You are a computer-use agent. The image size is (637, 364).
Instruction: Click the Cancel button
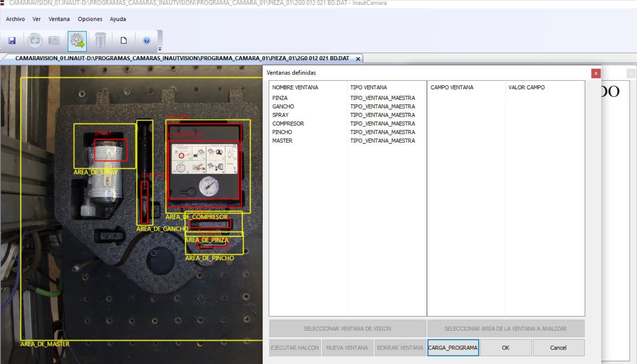(x=558, y=348)
